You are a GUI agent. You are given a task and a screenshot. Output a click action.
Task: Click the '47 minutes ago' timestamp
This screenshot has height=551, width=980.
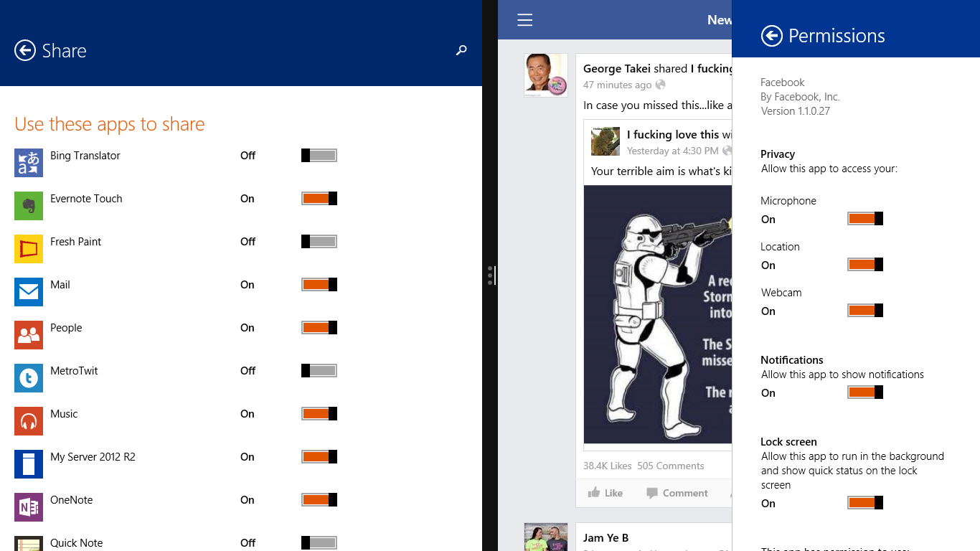pos(618,85)
